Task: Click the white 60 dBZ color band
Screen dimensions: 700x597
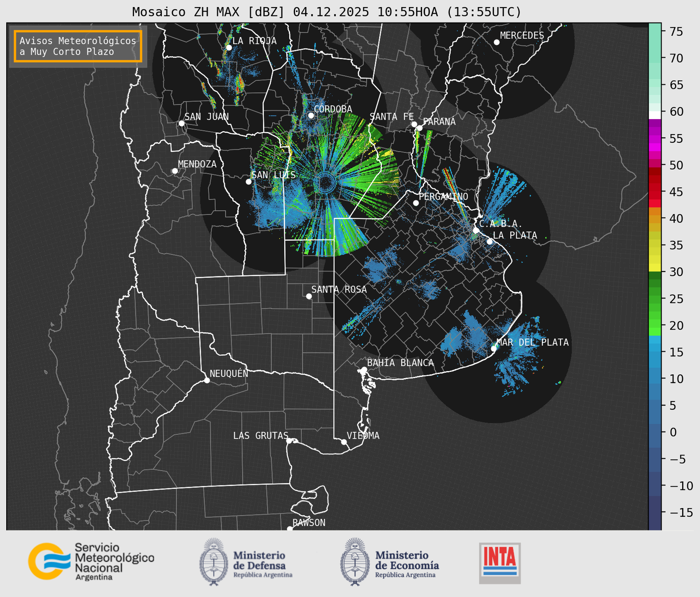Action: pos(655,115)
